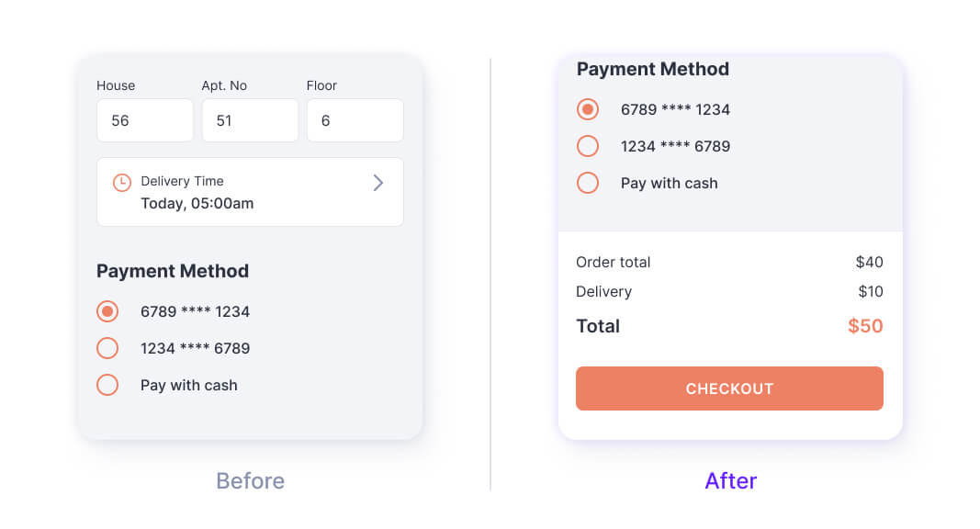Screen dimensions: 980x529
Task: Click the Before label
Action: [x=250, y=480]
